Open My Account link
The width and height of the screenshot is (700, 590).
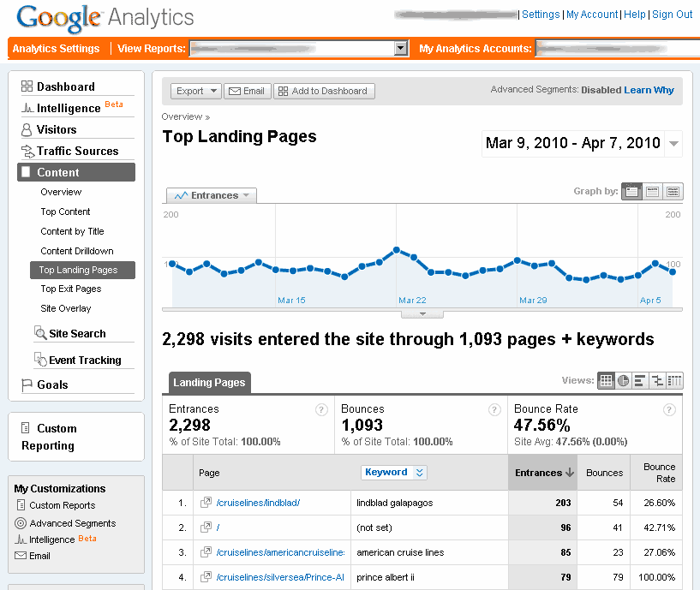pos(592,15)
